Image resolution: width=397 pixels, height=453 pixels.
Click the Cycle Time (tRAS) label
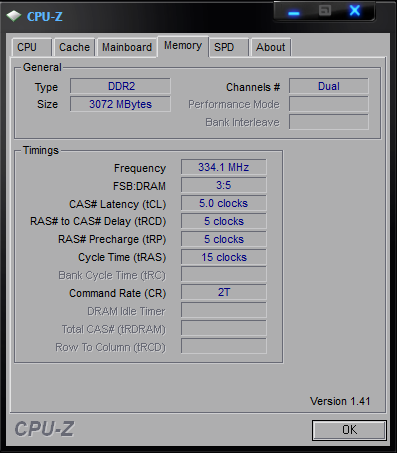point(122,258)
